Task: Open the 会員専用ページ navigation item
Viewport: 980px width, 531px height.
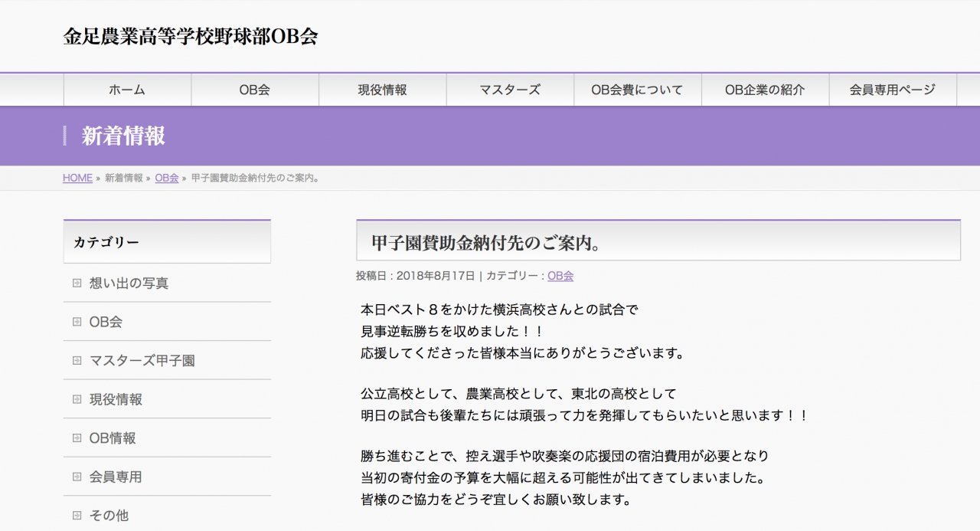Action: point(891,90)
